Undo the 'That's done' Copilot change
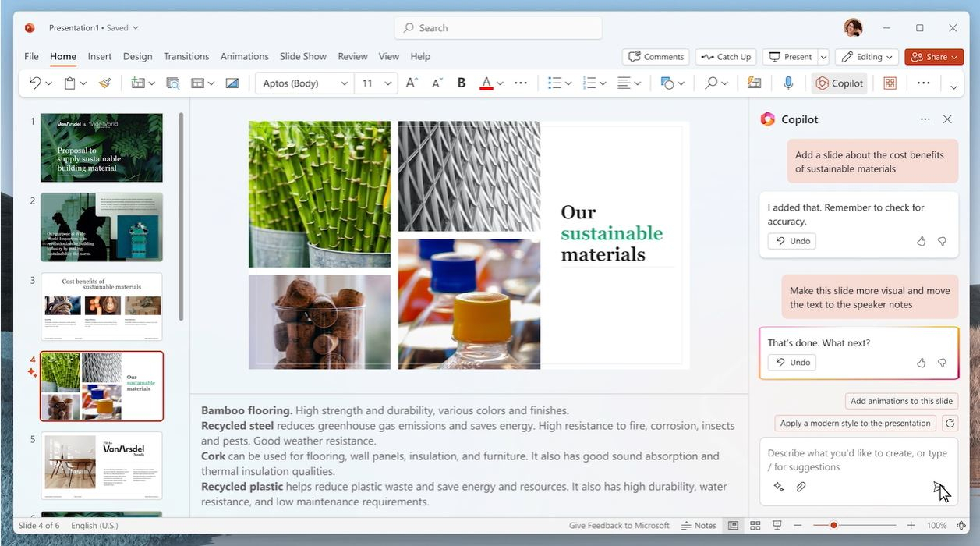The width and height of the screenshot is (980, 546). pos(792,363)
